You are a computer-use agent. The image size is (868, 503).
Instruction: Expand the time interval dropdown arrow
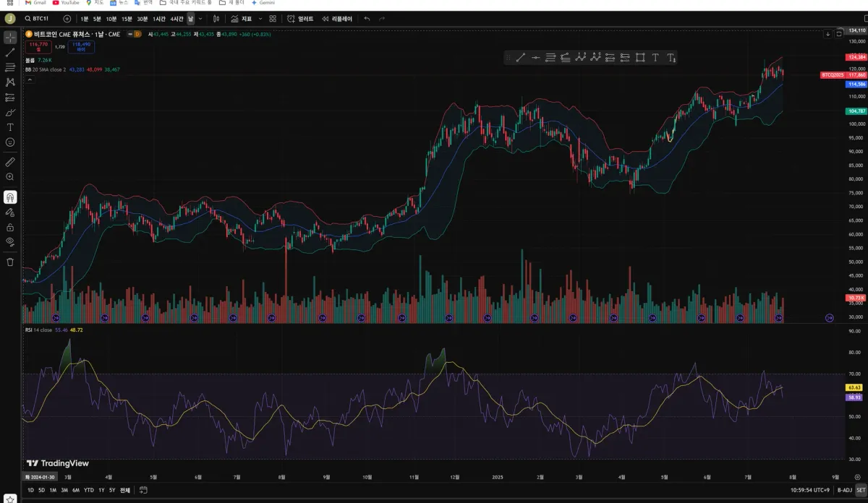point(200,19)
